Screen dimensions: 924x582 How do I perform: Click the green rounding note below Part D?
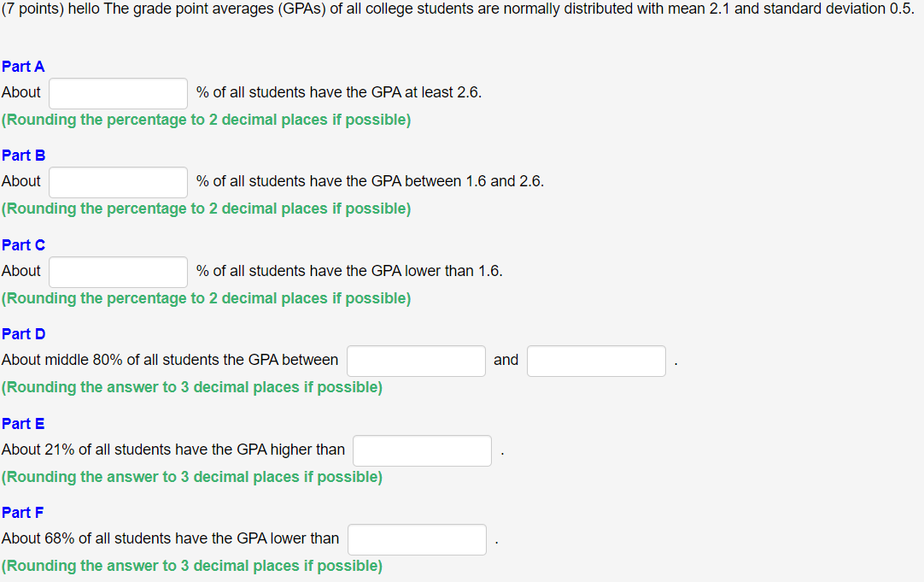(192, 387)
